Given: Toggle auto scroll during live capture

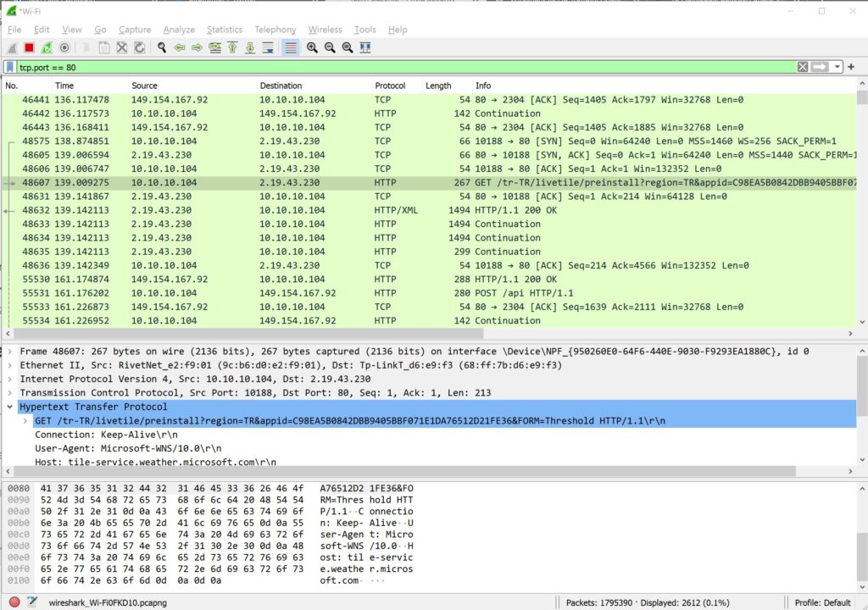Looking at the screenshot, I should (x=268, y=48).
